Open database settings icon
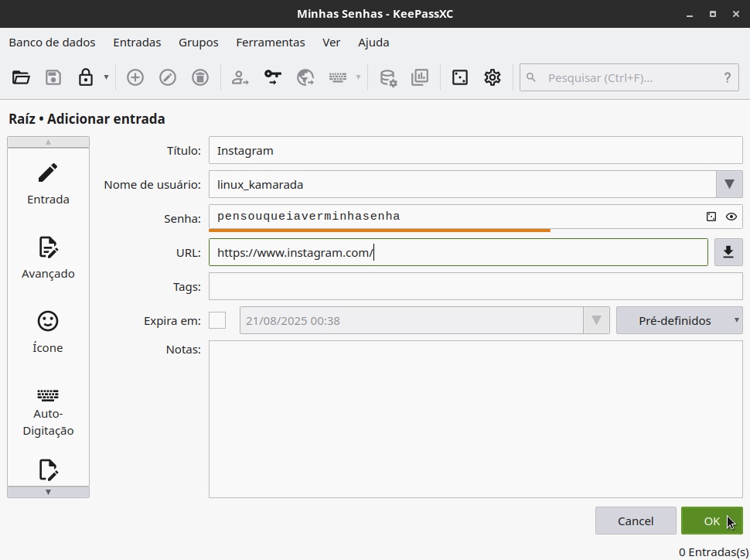750x560 pixels. 388,77
